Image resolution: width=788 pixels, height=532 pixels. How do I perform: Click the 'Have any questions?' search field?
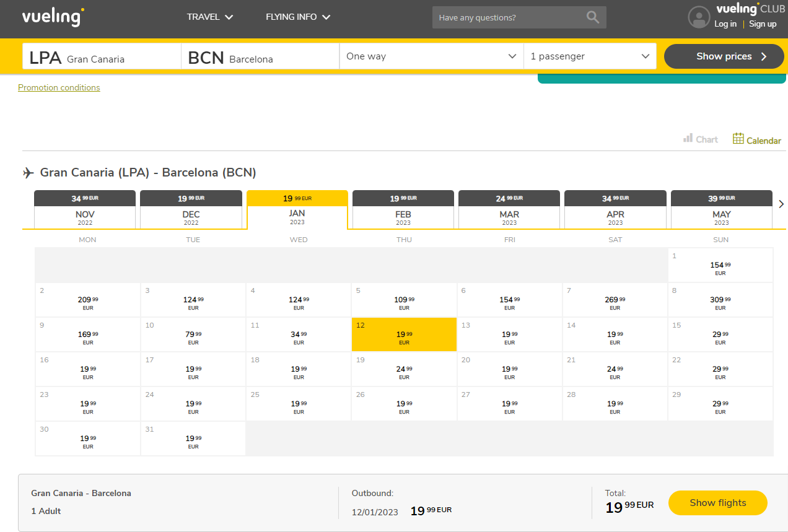point(519,17)
